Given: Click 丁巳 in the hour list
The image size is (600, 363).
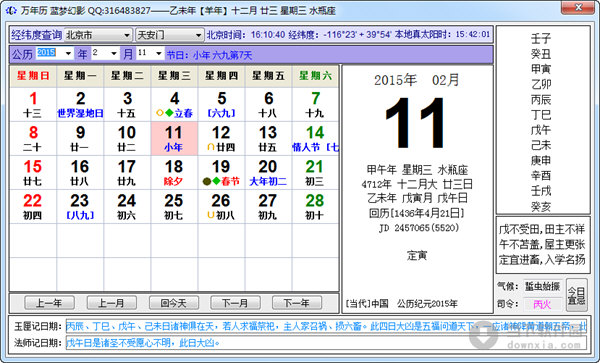Looking at the screenshot, I should point(541,115).
